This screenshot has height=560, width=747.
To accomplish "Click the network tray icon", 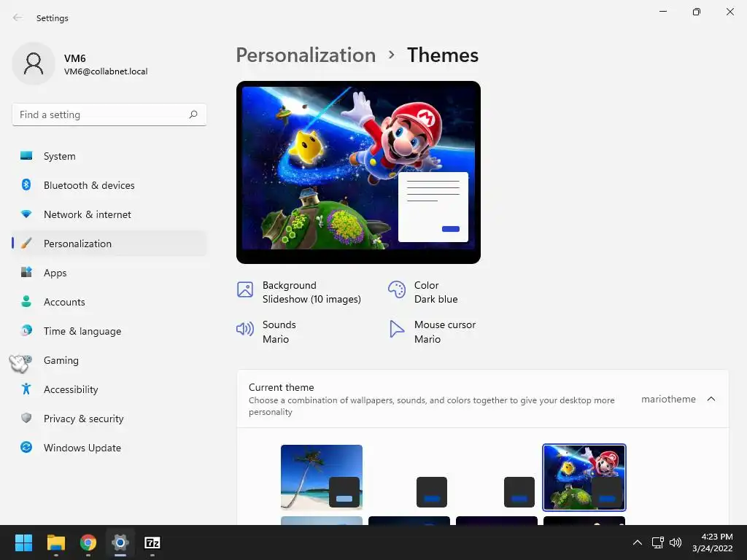I will [658, 542].
